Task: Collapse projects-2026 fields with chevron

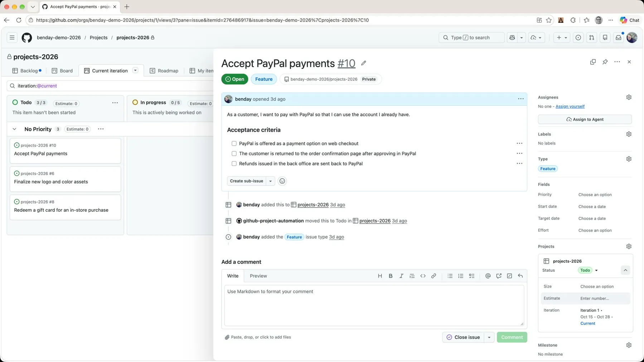Action: (x=625, y=270)
